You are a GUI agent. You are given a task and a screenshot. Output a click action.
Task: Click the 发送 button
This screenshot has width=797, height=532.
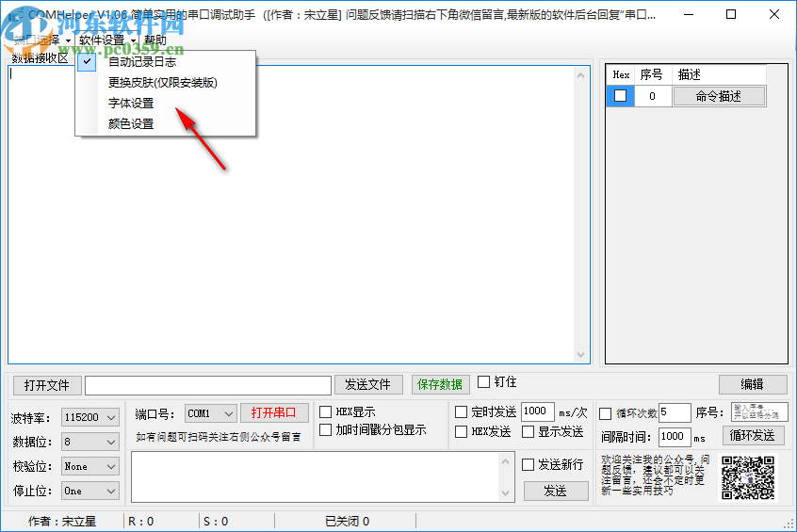pyautogui.click(x=556, y=491)
